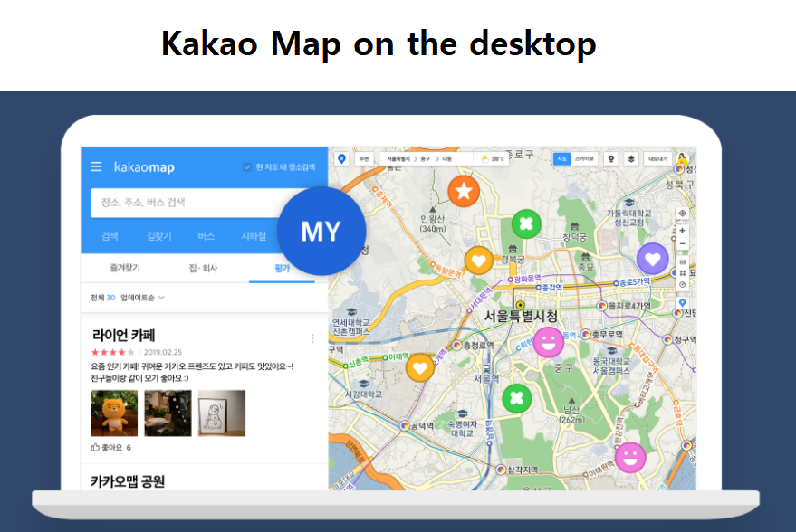
Task: Click the 대동 district in the breadcrumb path
Action: pyautogui.click(x=447, y=157)
